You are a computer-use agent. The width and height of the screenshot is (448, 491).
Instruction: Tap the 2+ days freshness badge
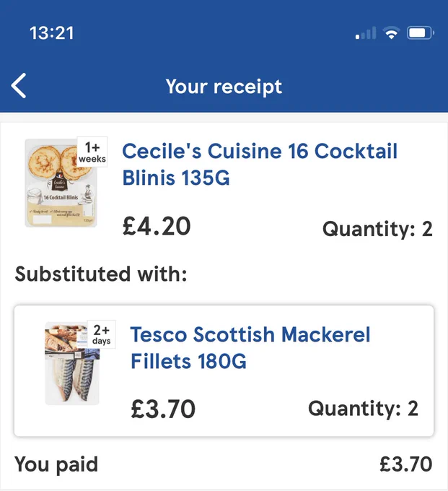(102, 334)
